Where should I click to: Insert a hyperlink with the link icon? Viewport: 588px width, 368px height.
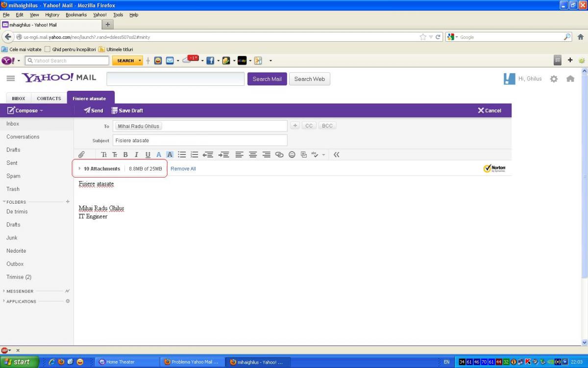coord(279,155)
